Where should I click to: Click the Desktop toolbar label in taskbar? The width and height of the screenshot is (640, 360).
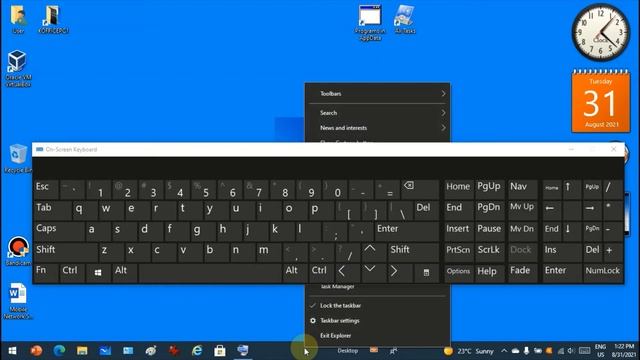tap(348, 351)
